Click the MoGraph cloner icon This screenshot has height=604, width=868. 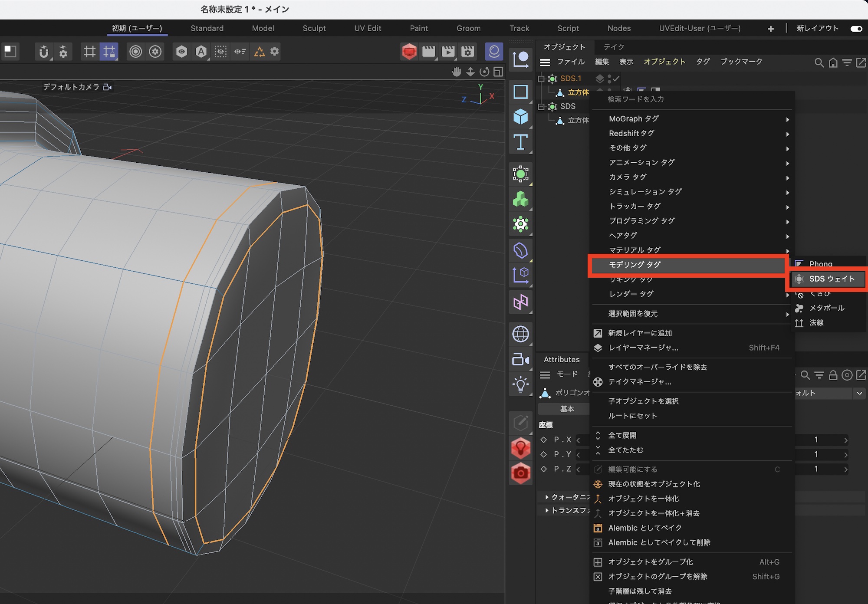(x=520, y=199)
